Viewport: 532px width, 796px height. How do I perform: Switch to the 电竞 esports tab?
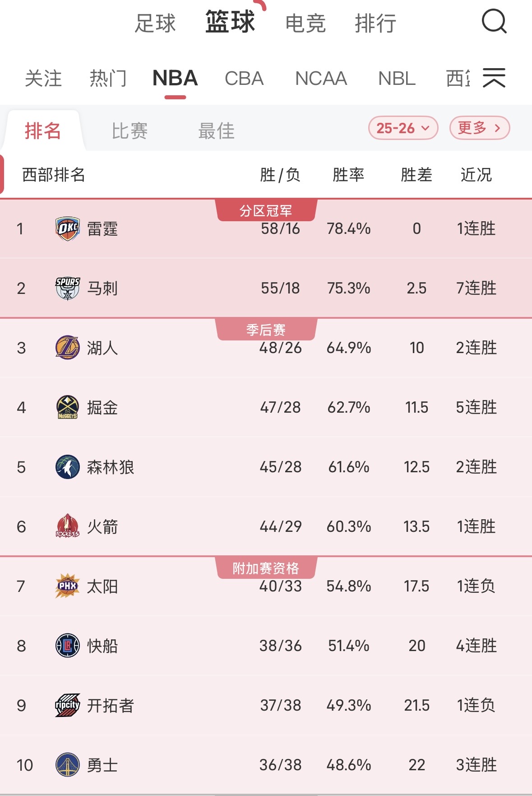pos(305,23)
